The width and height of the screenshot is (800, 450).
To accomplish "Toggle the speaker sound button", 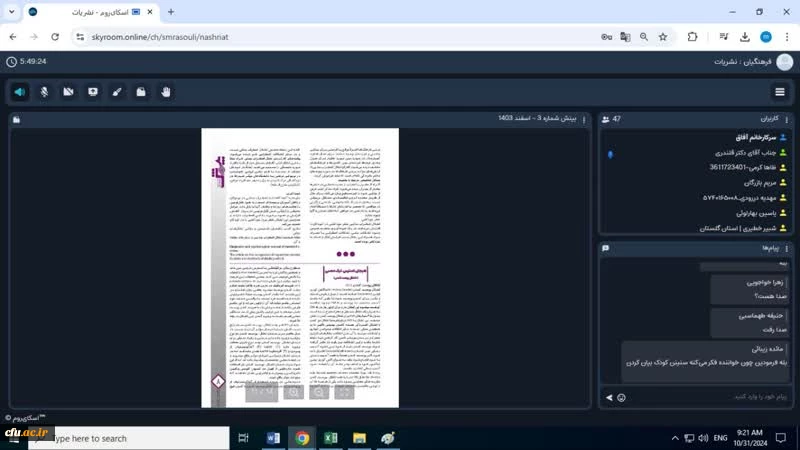I will pyautogui.click(x=20, y=92).
